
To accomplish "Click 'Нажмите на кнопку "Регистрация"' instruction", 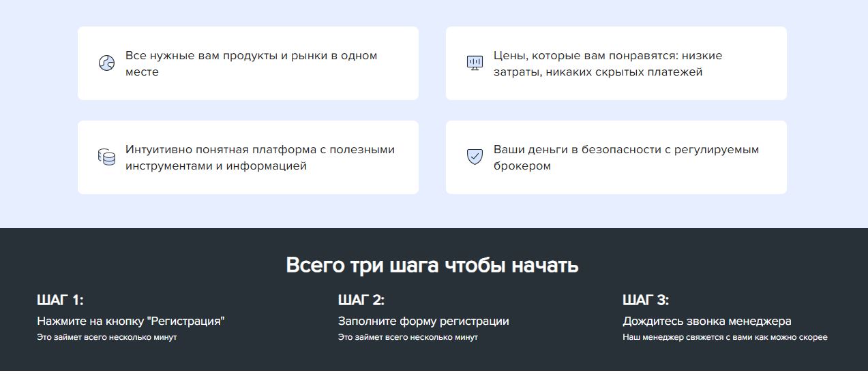I will coord(131,321).
